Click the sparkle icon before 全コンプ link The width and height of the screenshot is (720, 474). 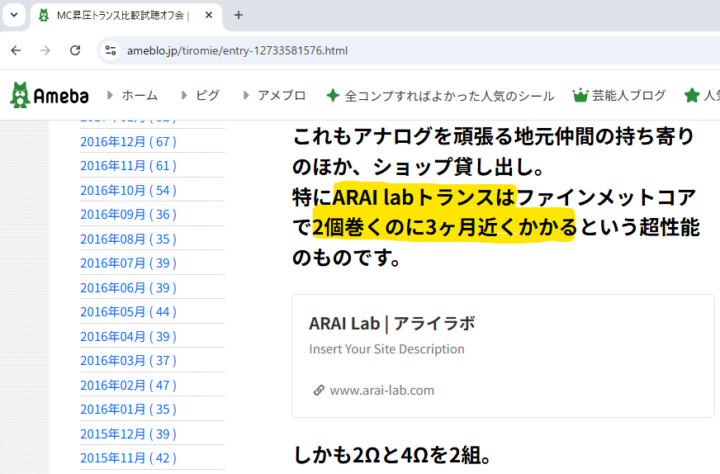[x=333, y=96]
